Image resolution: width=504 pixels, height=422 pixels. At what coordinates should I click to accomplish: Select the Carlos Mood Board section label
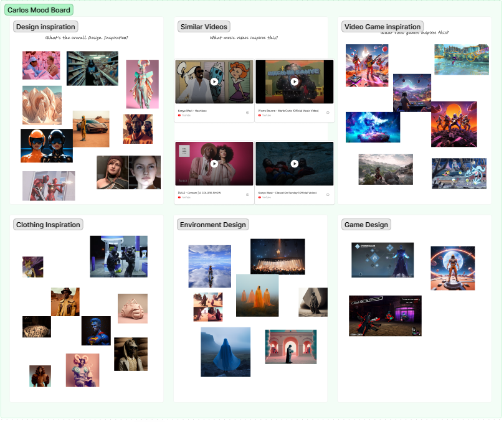pyautogui.click(x=39, y=10)
